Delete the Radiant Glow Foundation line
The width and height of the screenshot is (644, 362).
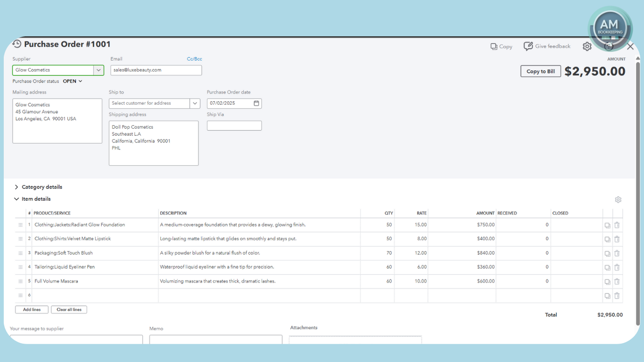[617, 225]
